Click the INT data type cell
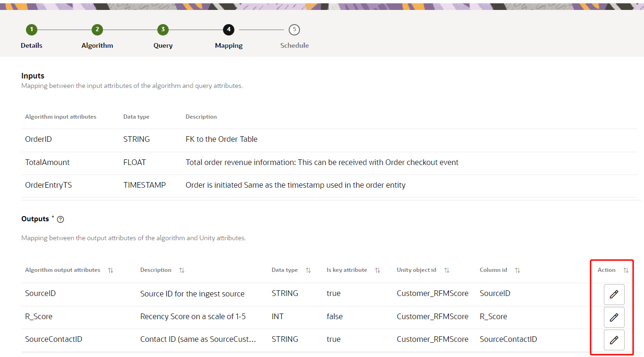 pyautogui.click(x=278, y=316)
